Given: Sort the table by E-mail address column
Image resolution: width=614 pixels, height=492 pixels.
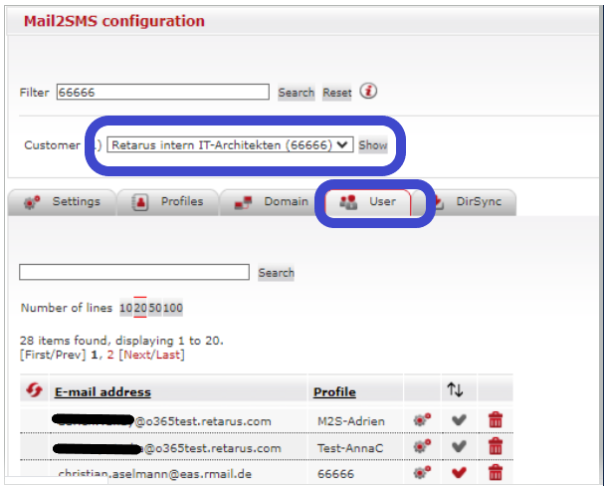Looking at the screenshot, I should tap(103, 392).
